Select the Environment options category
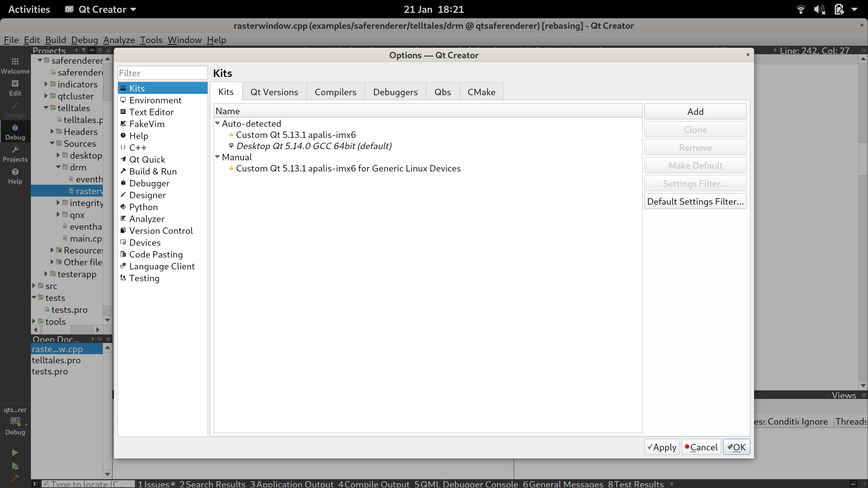 tap(162, 100)
